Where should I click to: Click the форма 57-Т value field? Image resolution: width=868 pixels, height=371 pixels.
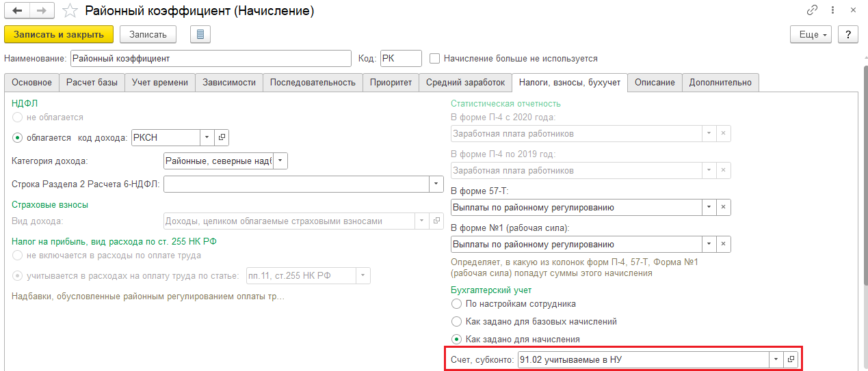[577, 207]
